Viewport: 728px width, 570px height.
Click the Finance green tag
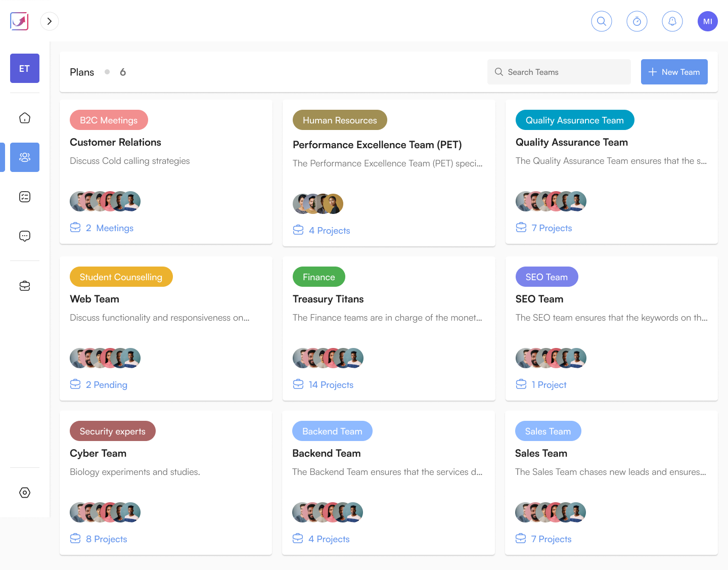pos(319,277)
